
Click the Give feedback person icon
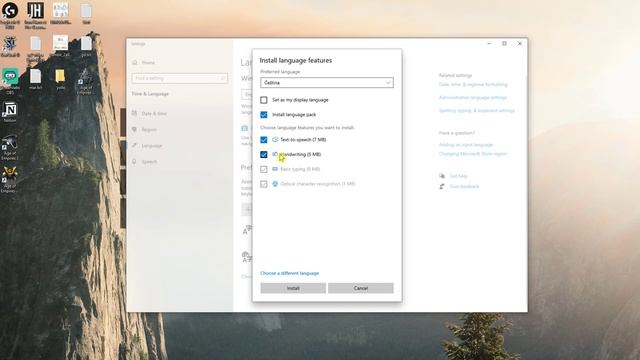[x=442, y=187]
